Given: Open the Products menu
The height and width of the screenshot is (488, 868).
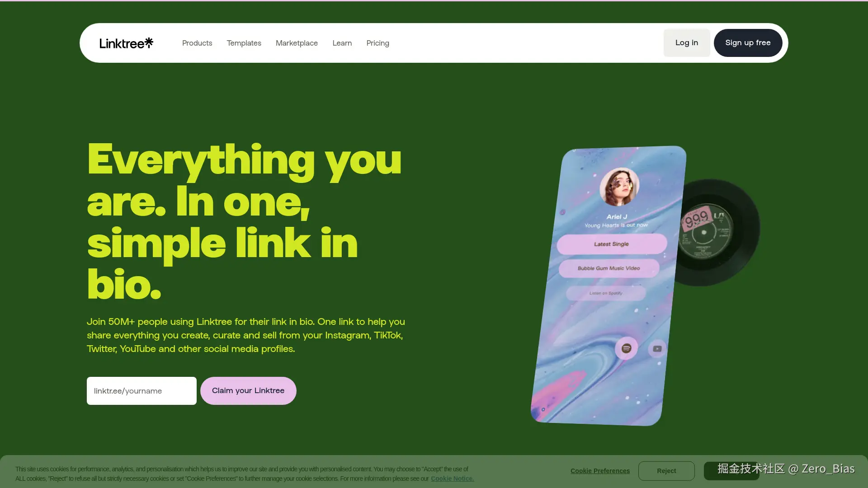Looking at the screenshot, I should pos(197,43).
